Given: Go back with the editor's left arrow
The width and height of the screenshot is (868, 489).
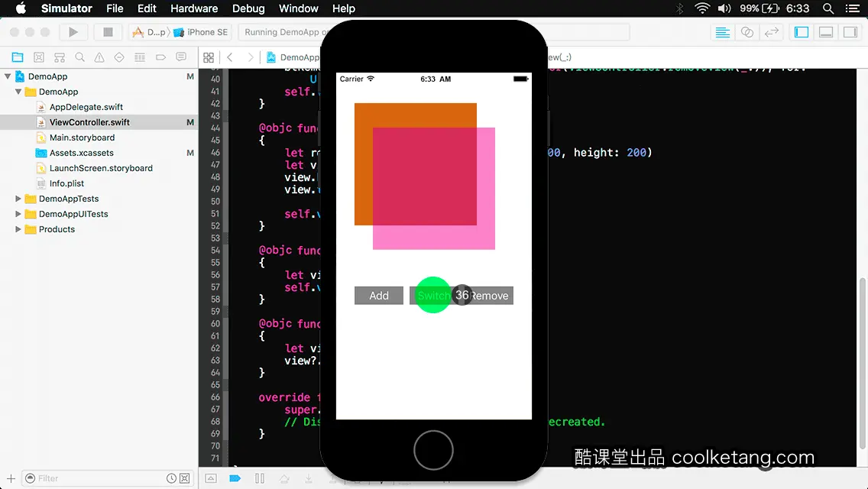Looking at the screenshot, I should coord(230,57).
